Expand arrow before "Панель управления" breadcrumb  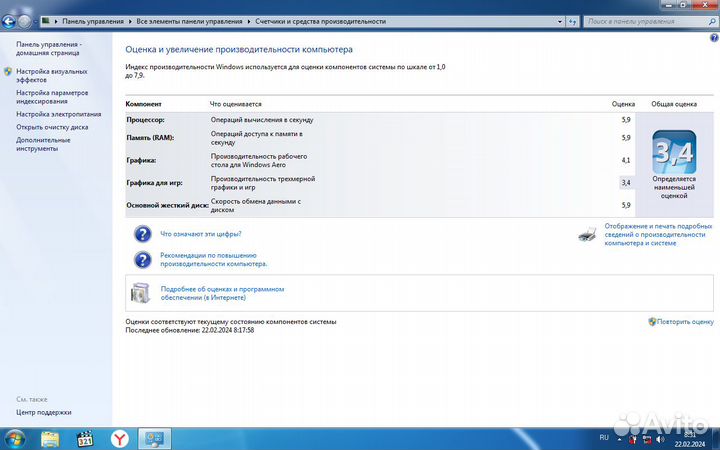[56, 22]
